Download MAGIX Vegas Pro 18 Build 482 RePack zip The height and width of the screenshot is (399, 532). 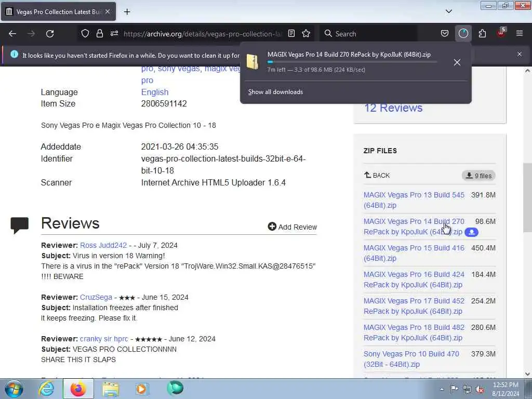pyautogui.click(x=414, y=332)
